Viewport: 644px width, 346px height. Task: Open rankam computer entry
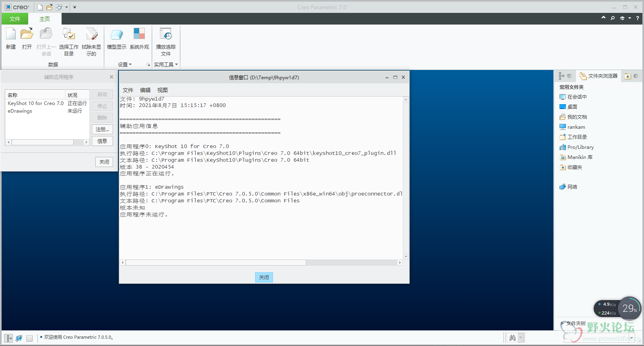(572, 127)
